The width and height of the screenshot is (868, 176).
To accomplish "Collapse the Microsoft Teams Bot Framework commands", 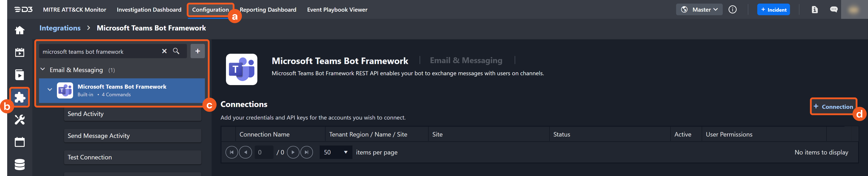I will pyautogui.click(x=50, y=90).
